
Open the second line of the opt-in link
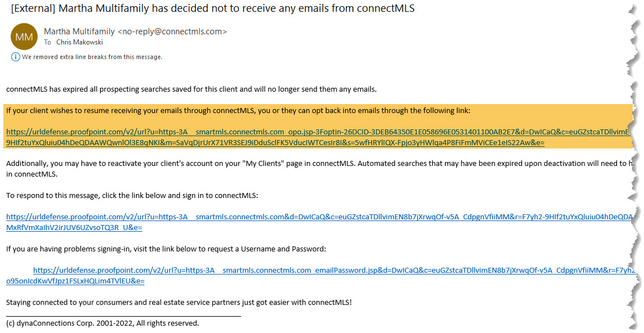275,143
